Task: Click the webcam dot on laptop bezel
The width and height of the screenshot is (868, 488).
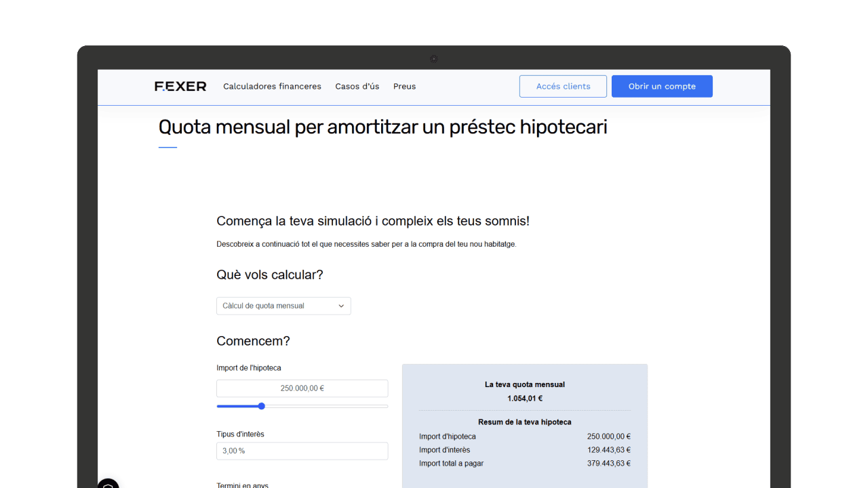Action: pos(434,59)
